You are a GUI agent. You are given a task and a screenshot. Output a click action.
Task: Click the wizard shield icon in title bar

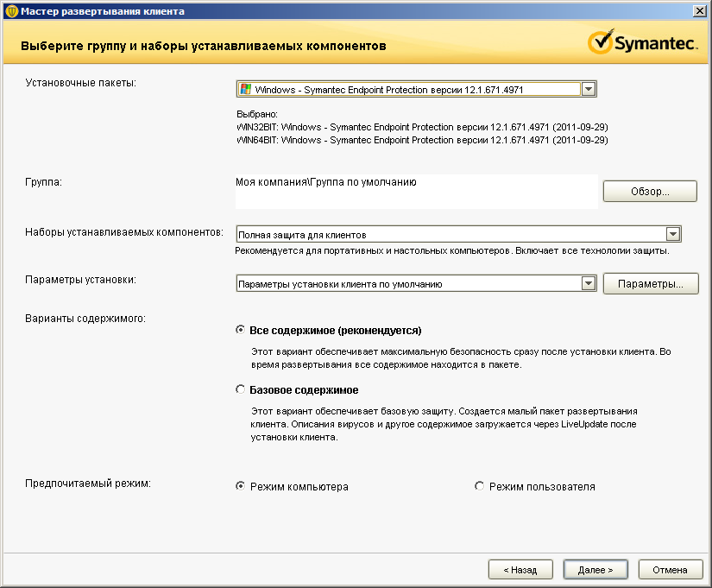[x=9, y=10]
